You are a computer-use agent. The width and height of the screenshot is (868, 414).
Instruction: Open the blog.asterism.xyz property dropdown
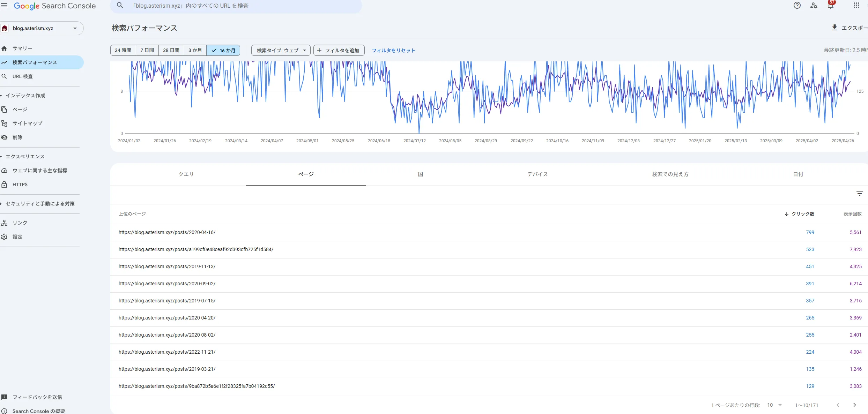point(42,28)
